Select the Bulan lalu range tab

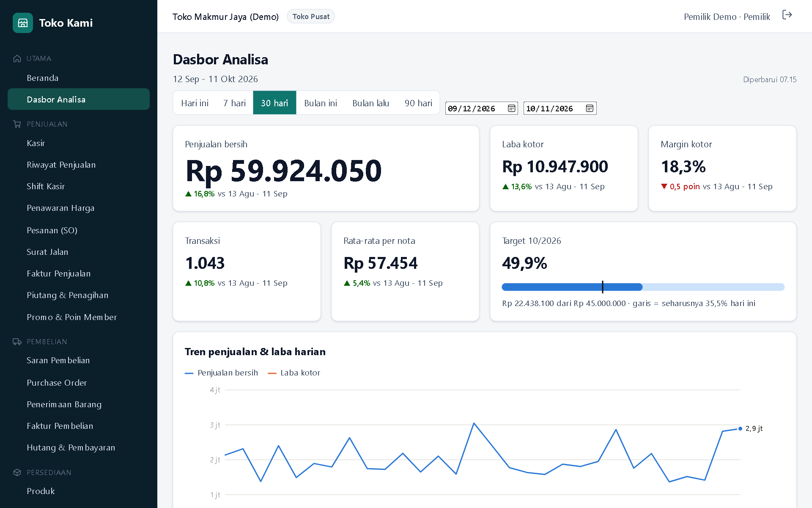pos(371,103)
